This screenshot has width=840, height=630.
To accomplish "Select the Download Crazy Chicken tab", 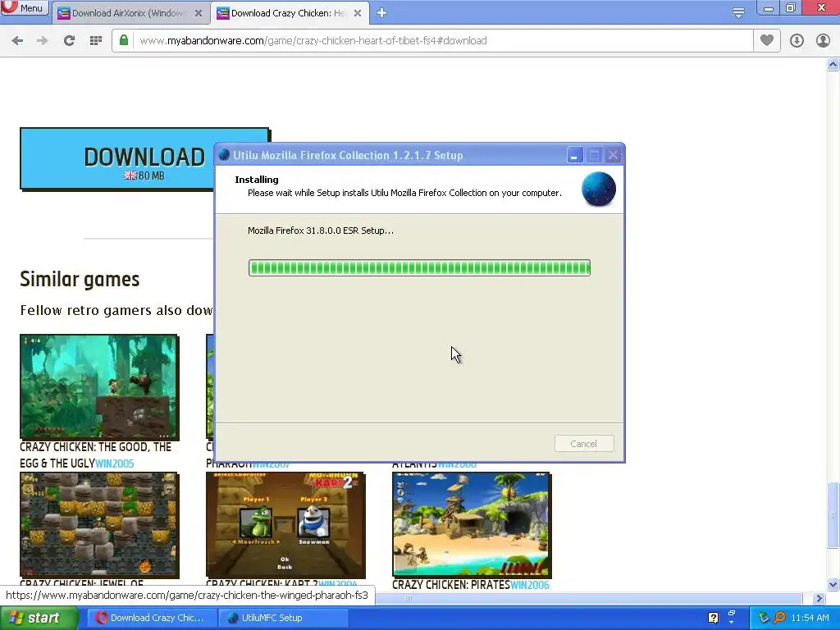I will (290, 13).
